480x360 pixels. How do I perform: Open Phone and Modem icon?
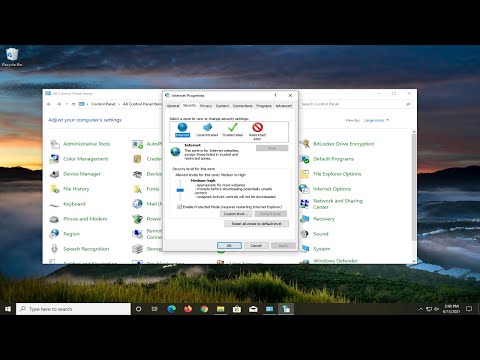pos(55,219)
